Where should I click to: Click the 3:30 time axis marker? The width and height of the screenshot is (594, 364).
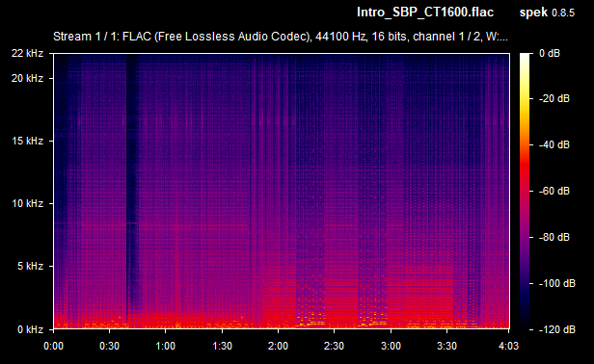click(x=447, y=346)
